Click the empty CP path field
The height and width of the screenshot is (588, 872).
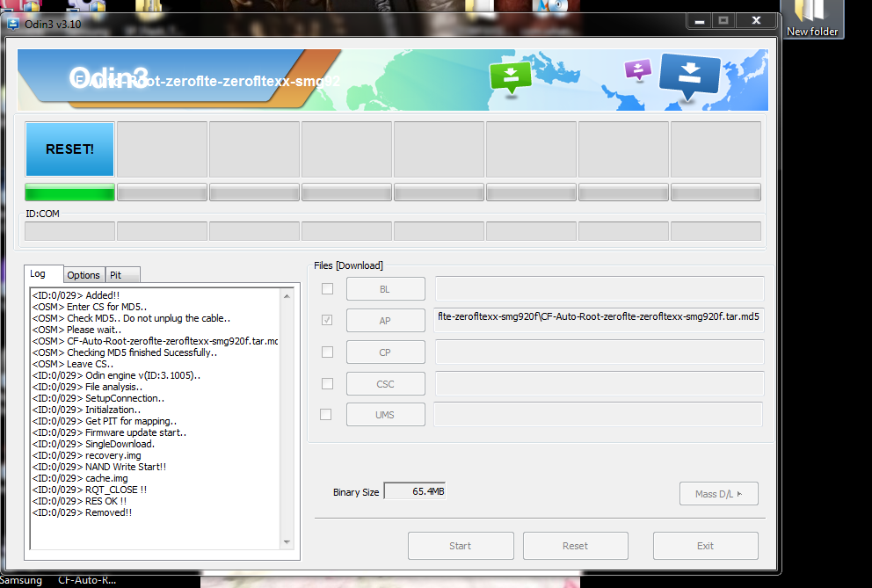click(599, 352)
